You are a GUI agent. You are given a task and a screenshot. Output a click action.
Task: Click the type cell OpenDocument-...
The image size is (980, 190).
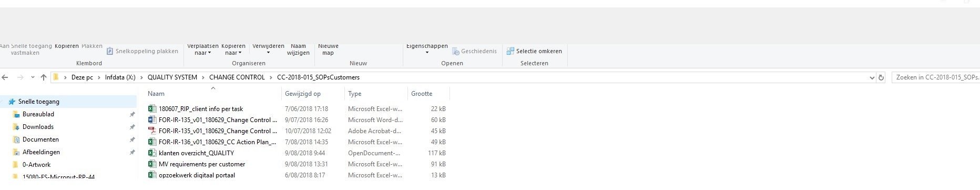point(374,153)
